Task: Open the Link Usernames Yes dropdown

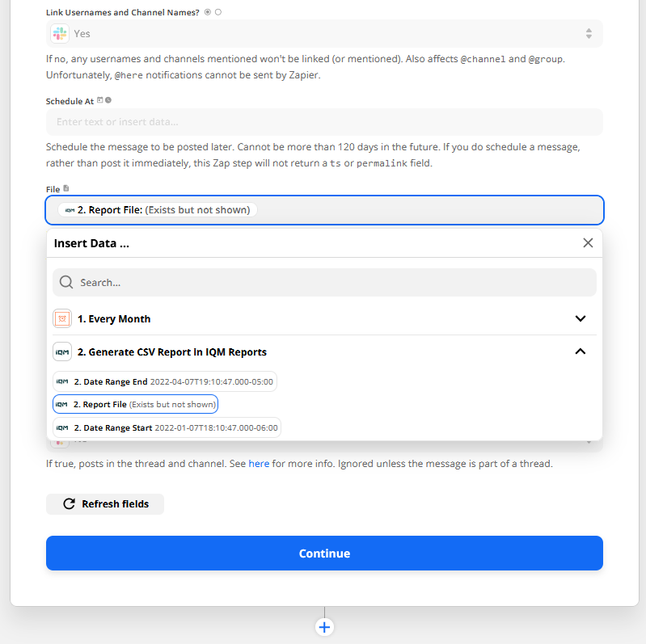Action: (x=324, y=33)
